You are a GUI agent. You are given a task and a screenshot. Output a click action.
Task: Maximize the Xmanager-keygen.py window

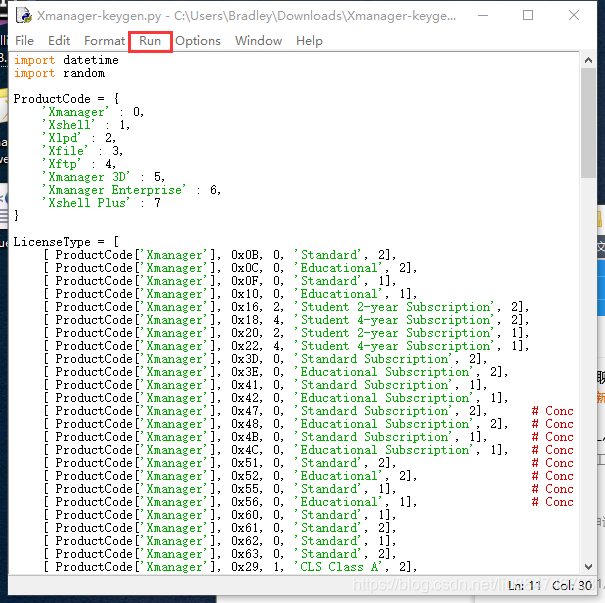click(x=528, y=15)
